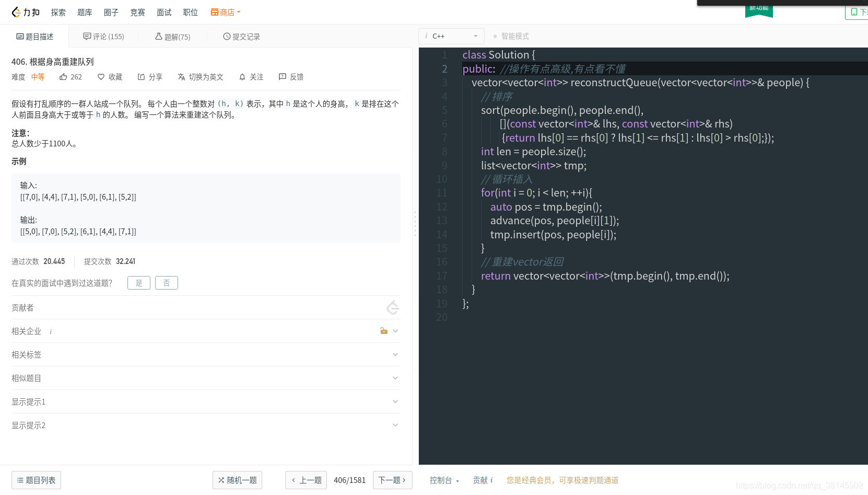Click the 新功能 green ribbon badge
The image size is (868, 495).
(x=759, y=10)
